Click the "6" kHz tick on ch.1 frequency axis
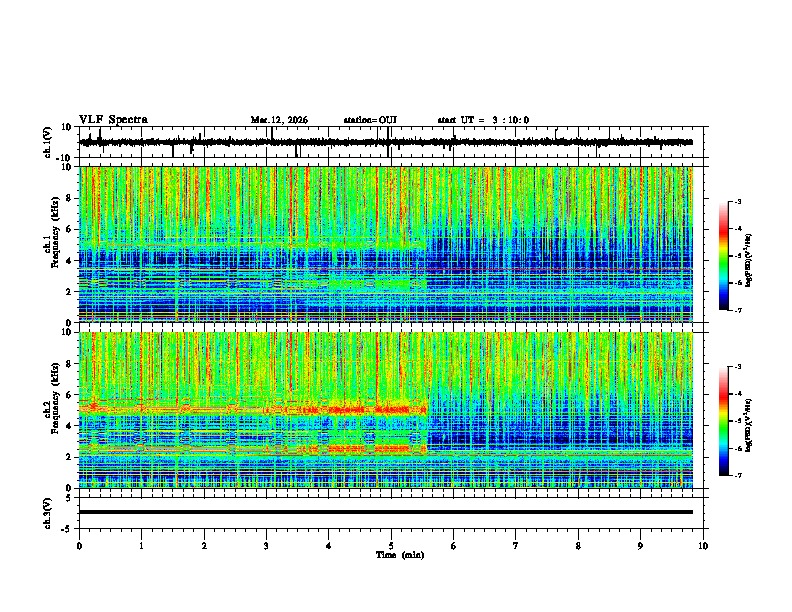Viewport: 792px width, 612px height. [x=70, y=230]
